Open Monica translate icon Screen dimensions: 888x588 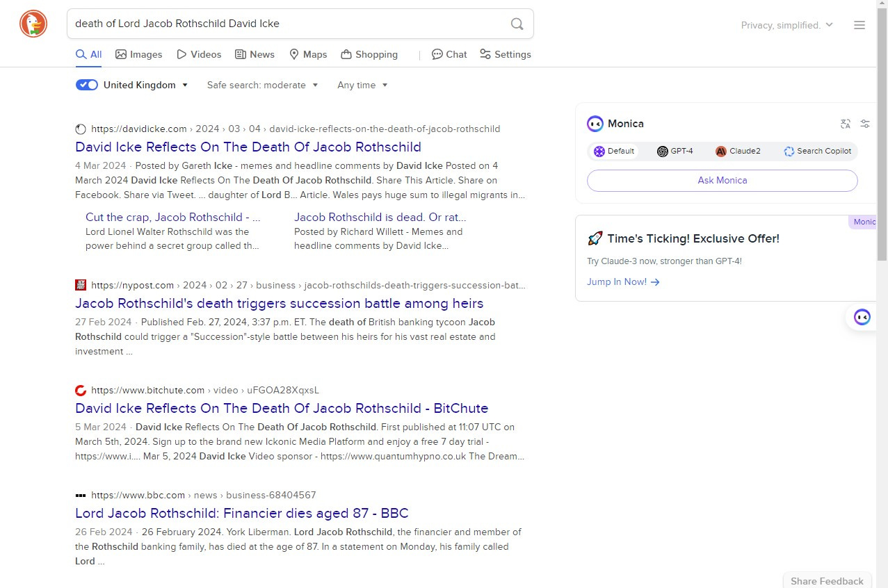coord(846,124)
